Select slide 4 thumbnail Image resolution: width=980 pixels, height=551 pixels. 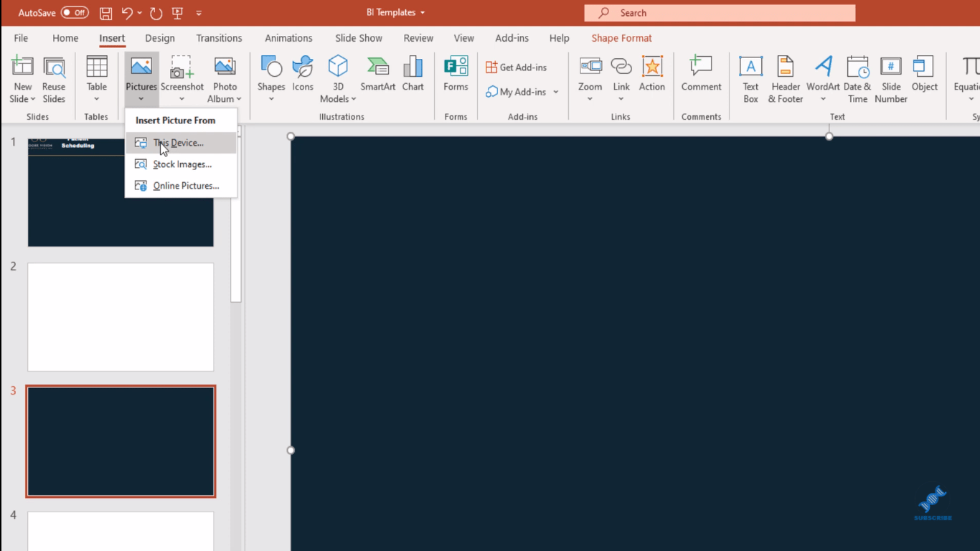click(x=121, y=531)
